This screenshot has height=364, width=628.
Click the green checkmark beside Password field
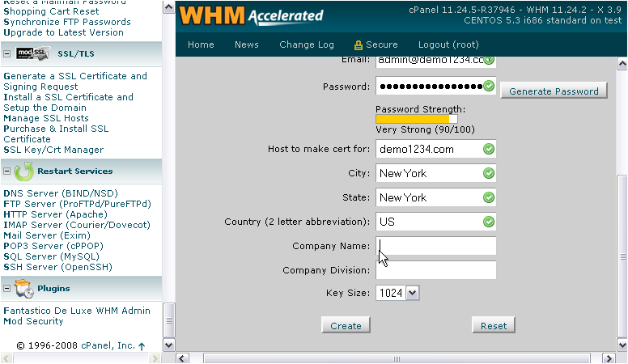point(488,87)
